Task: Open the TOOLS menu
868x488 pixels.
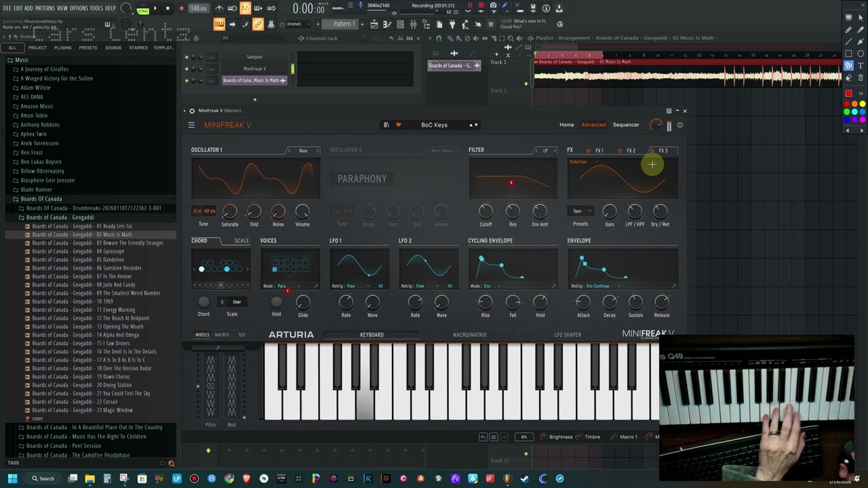Action: [x=96, y=8]
